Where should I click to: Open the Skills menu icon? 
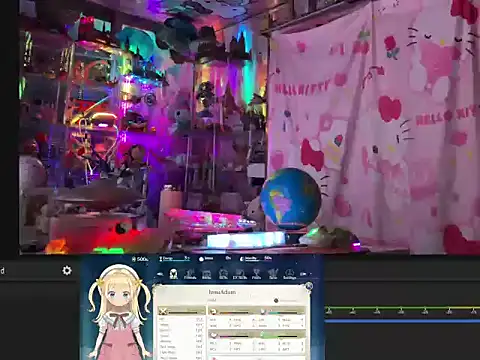(x=223, y=274)
